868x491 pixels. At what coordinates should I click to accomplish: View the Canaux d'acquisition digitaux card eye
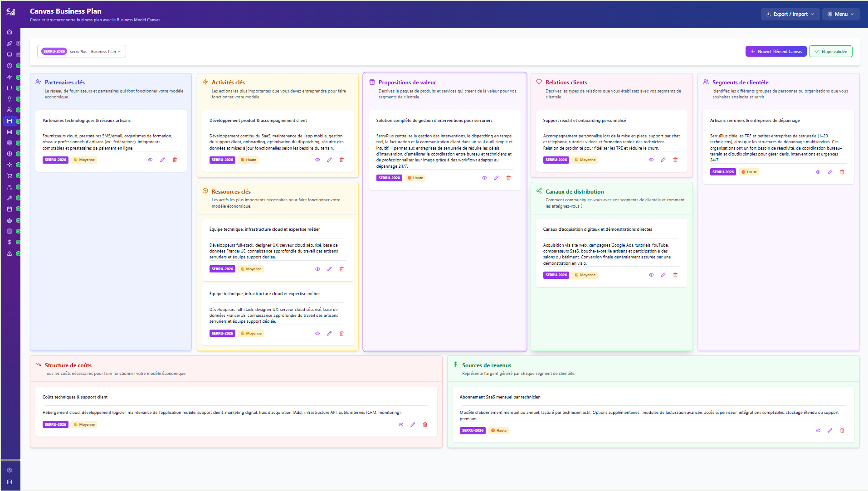click(x=651, y=275)
